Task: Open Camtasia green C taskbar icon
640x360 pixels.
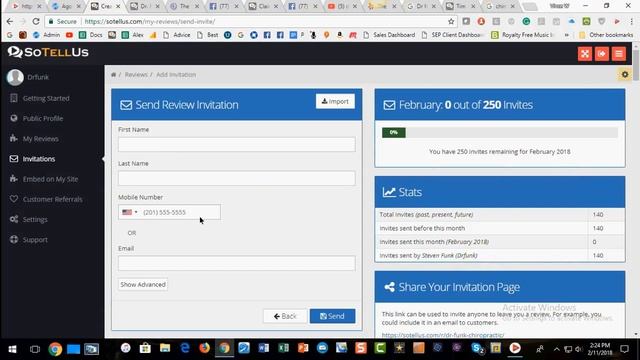Action: point(380,348)
